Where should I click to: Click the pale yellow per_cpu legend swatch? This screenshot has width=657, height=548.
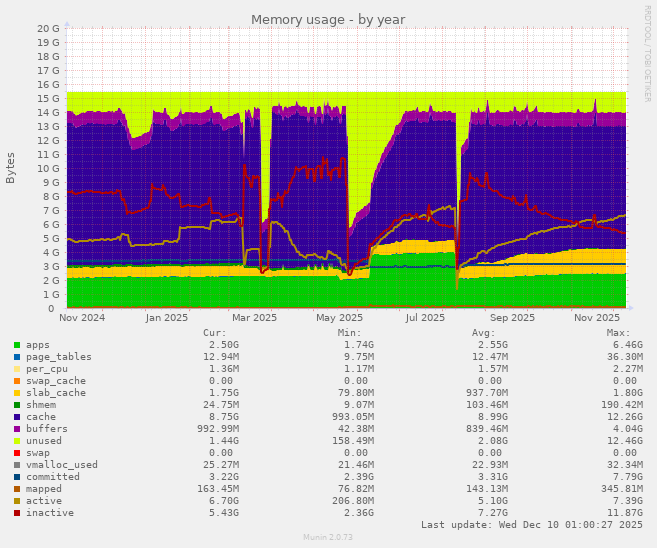(17, 369)
